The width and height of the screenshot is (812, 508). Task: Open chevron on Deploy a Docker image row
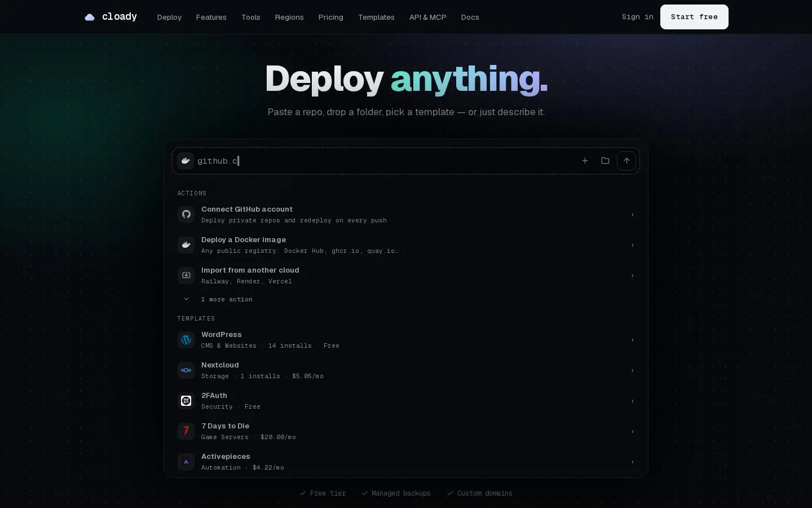point(632,245)
